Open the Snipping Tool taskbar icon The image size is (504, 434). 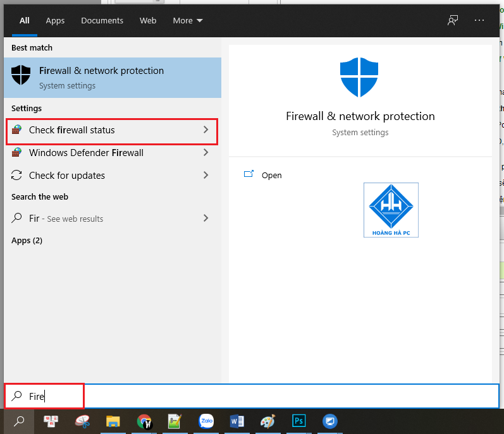pyautogui.click(x=82, y=421)
